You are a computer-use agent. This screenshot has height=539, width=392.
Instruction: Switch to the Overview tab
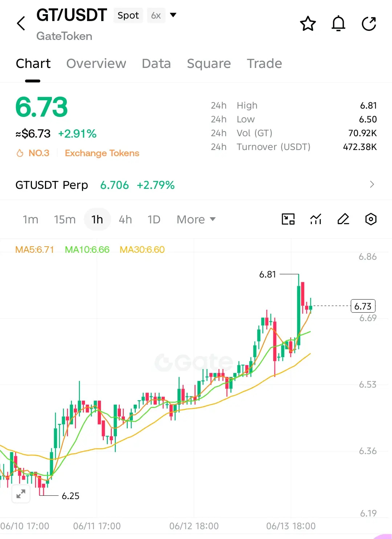click(x=96, y=64)
